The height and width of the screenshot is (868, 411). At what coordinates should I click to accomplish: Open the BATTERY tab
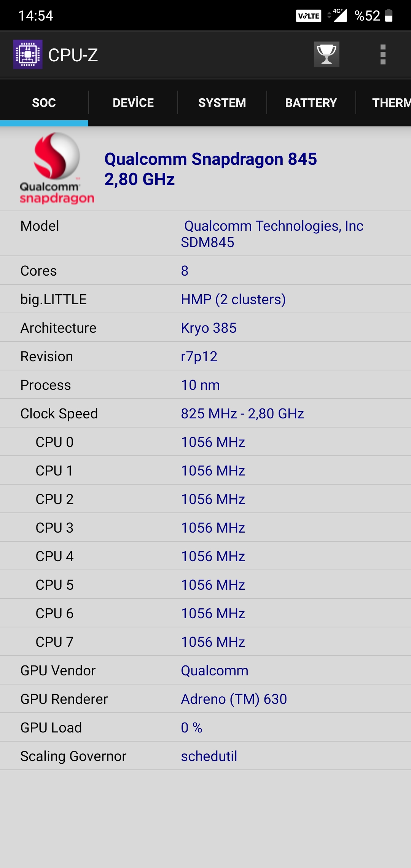tap(311, 103)
